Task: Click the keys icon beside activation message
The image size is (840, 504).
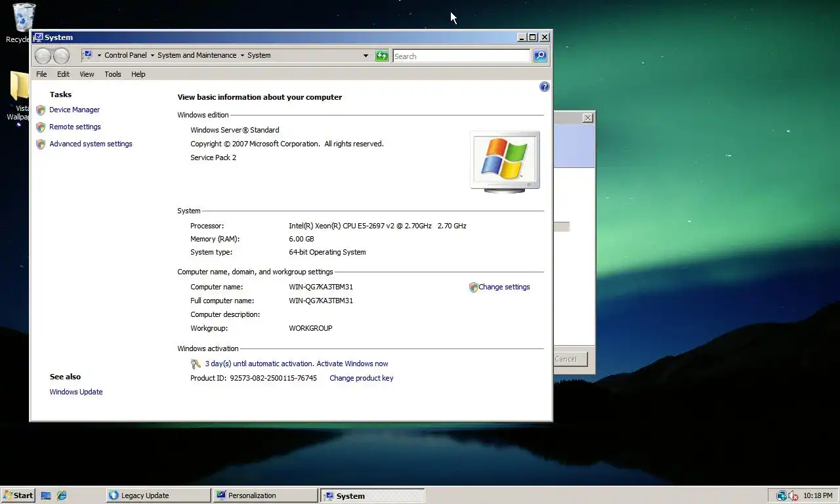Action: coord(196,364)
